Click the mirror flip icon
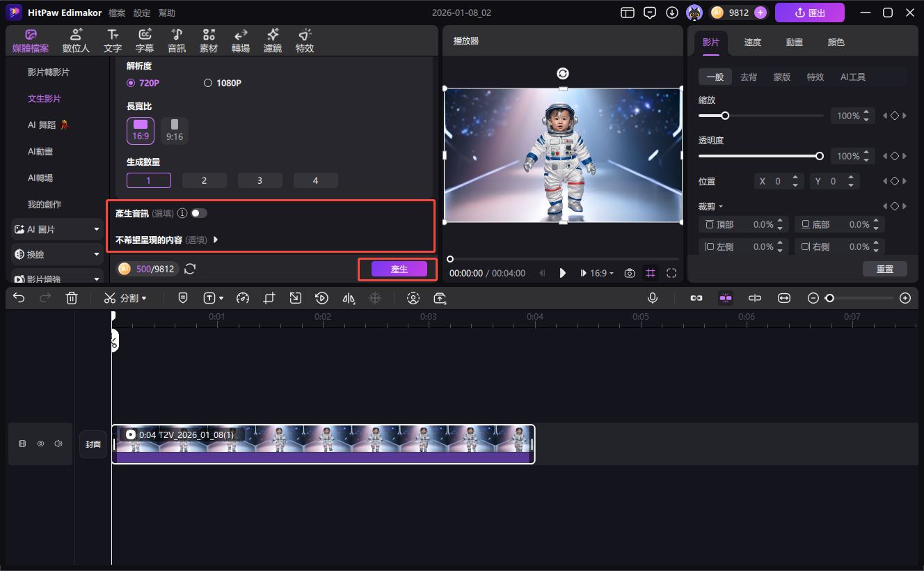Image resolution: width=924 pixels, height=571 pixels. pyautogui.click(x=349, y=298)
